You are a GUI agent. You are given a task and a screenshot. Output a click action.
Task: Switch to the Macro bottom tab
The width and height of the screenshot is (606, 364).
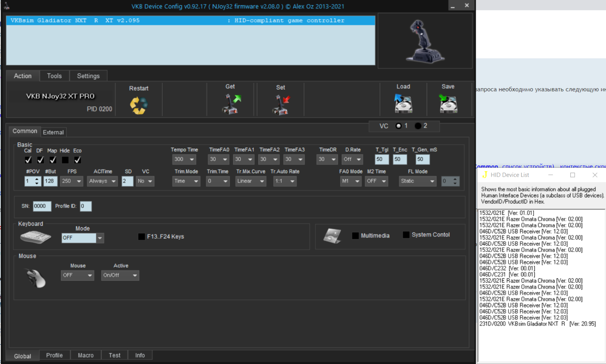click(86, 355)
